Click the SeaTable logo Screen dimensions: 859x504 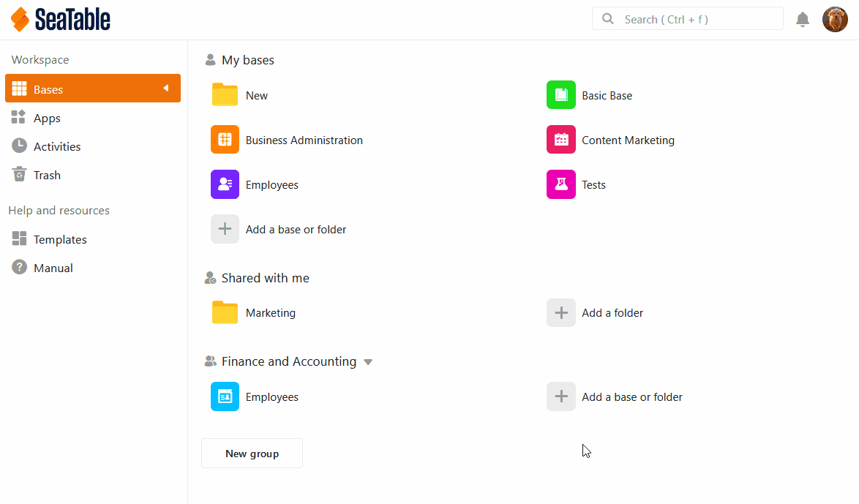click(x=61, y=20)
